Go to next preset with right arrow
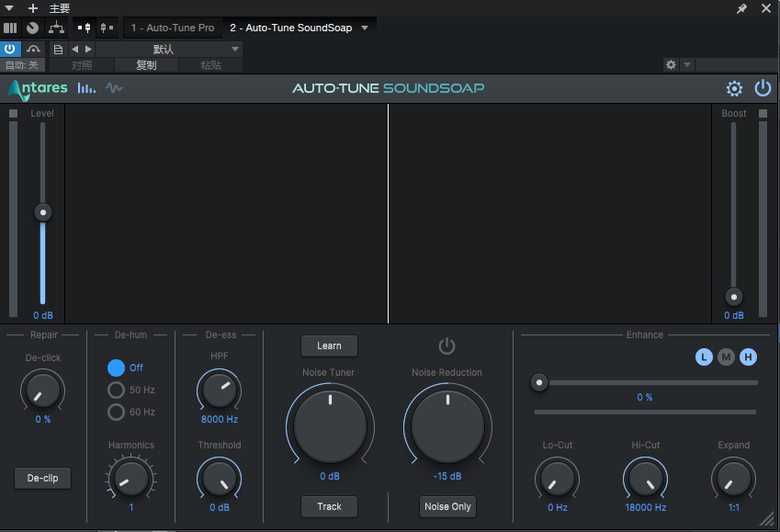This screenshot has width=780, height=532. click(88, 49)
